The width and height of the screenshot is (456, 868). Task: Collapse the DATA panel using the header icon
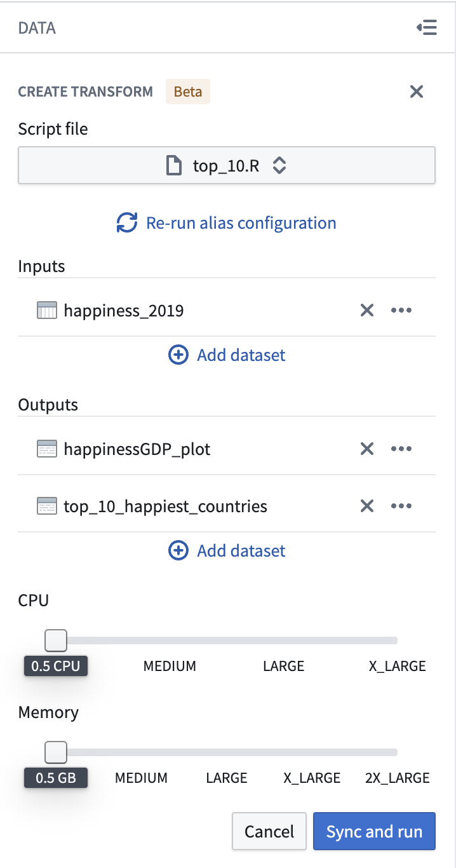(427, 27)
